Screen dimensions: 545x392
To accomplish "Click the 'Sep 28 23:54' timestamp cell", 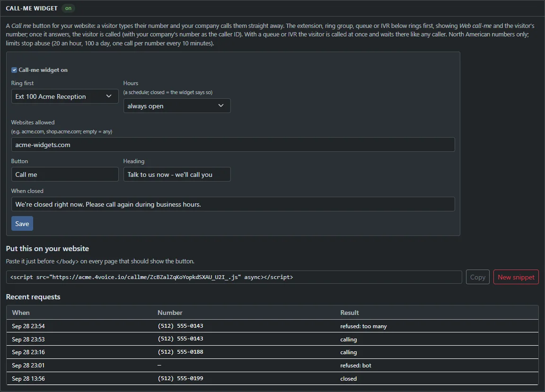I will (x=28, y=326).
